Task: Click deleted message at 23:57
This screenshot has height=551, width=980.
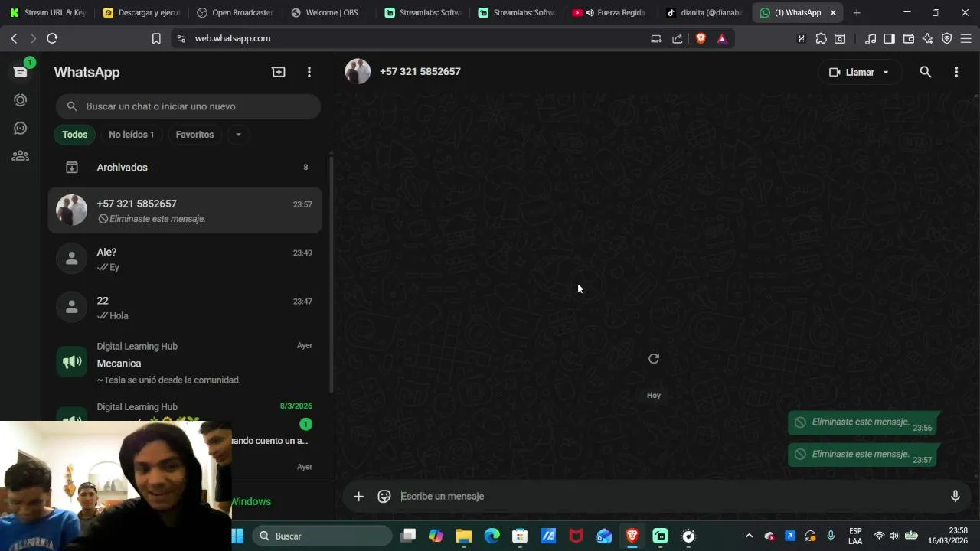Action: [x=862, y=455]
